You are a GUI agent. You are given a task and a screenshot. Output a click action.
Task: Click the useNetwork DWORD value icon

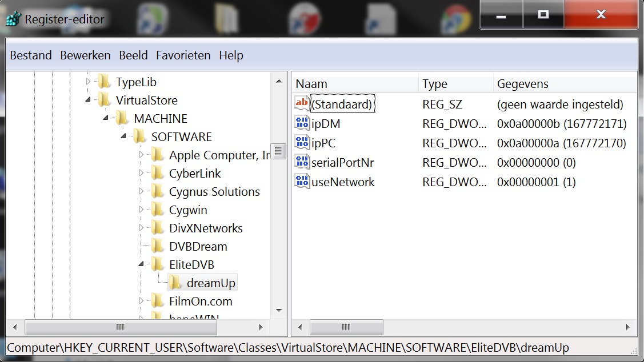pos(301,182)
